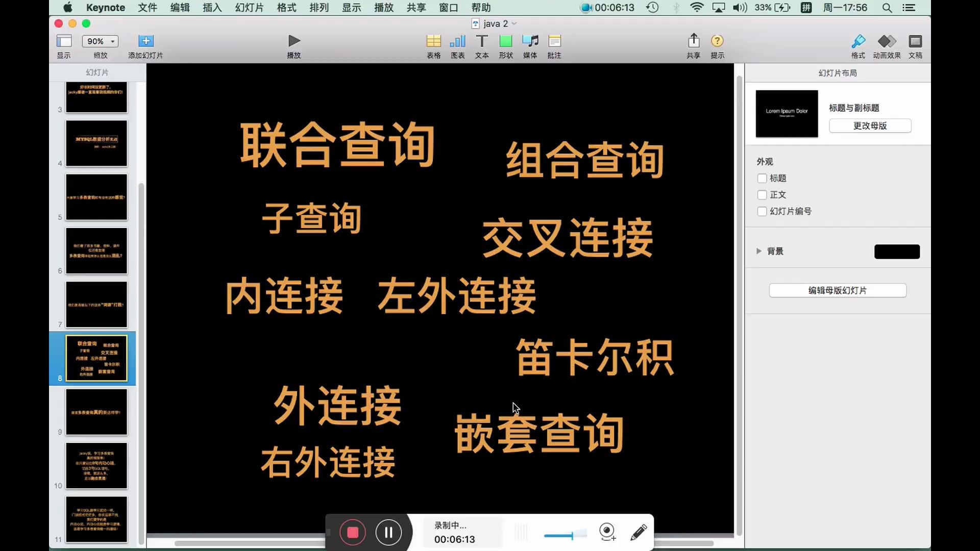This screenshot has height=551, width=980.
Task: Adjust the recorder volume slider
Action: tap(565, 535)
